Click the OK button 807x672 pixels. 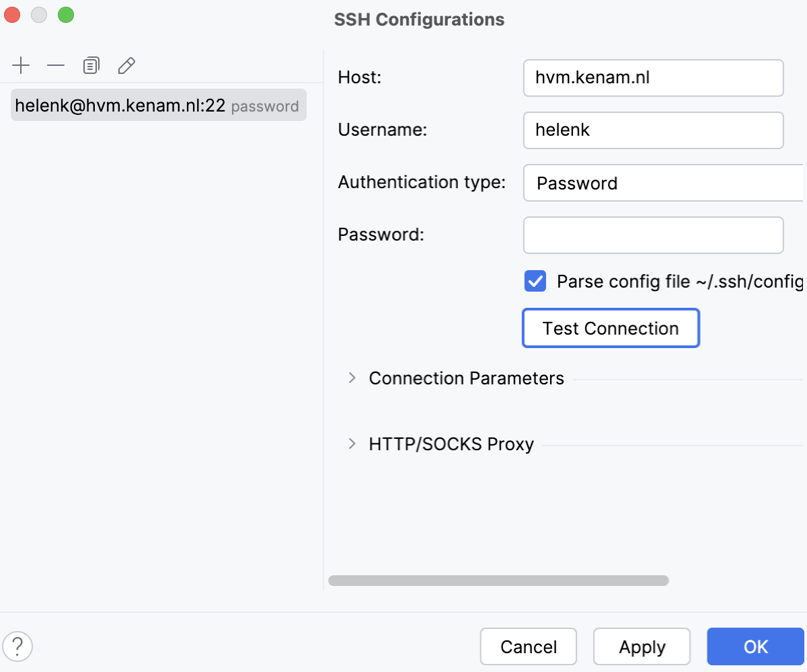pos(756,646)
